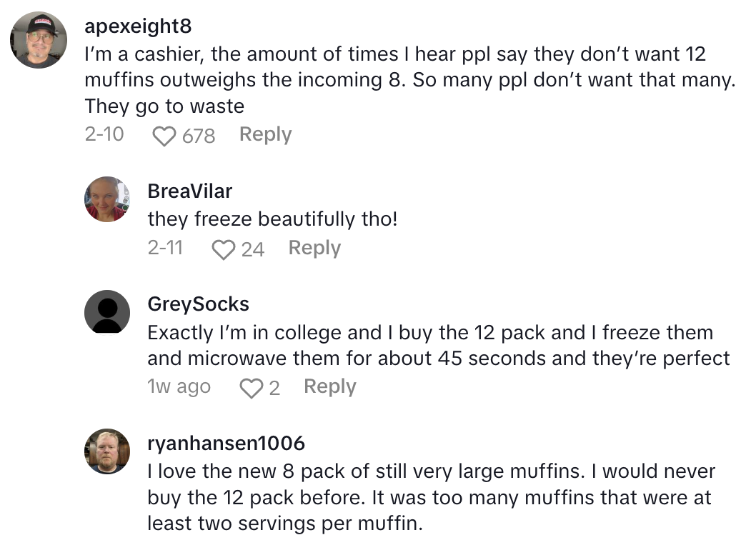Viewport: 756px width, 540px height.
Task: Tap the heart on BreaVilar's reply
Action: [224, 249]
